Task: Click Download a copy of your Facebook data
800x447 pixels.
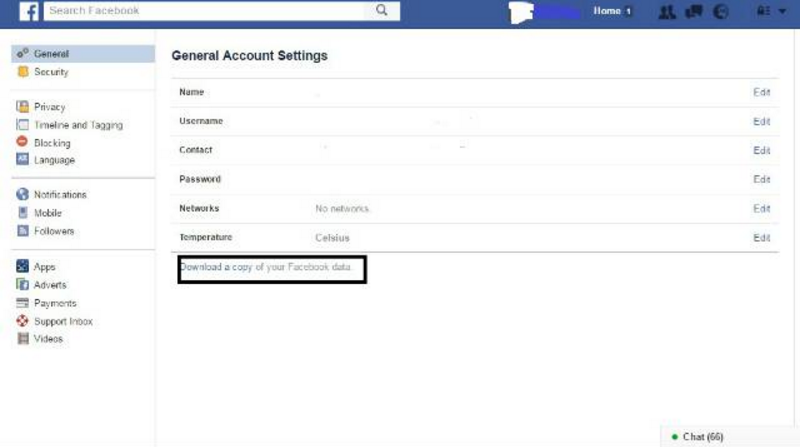Action: (266, 267)
